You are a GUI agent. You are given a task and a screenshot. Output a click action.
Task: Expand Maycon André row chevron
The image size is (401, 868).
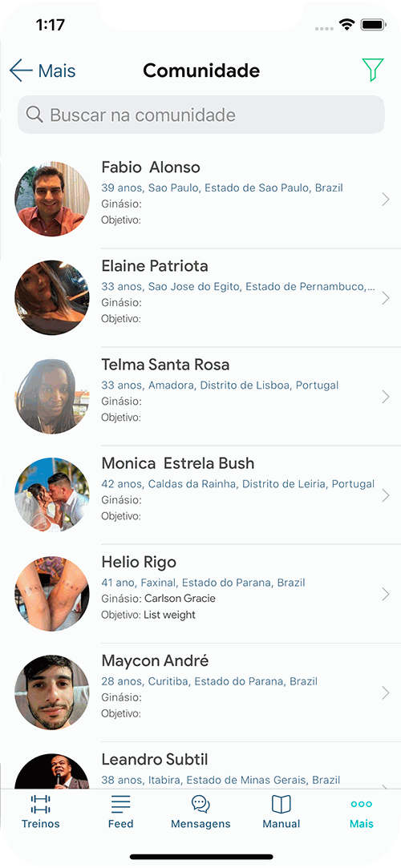click(386, 692)
